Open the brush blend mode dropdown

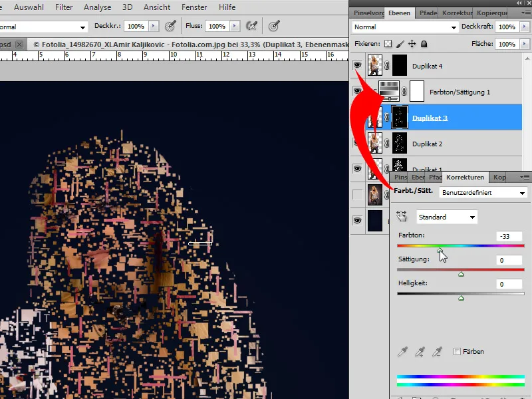tap(82, 27)
